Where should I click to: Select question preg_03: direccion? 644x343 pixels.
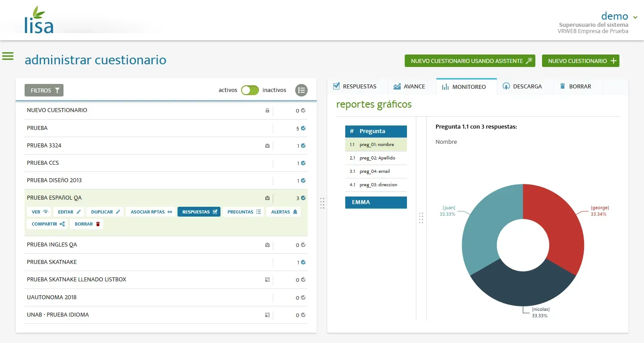point(376,185)
